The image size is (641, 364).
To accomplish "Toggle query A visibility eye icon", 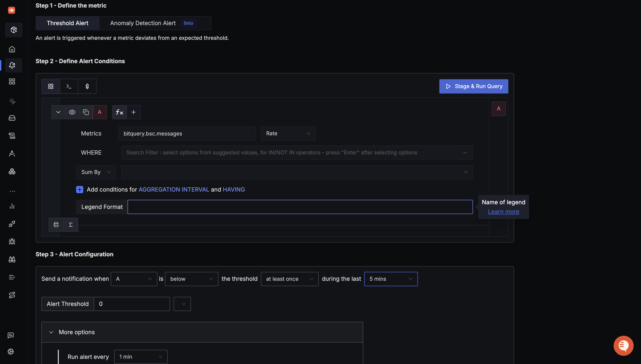I will pos(72,112).
